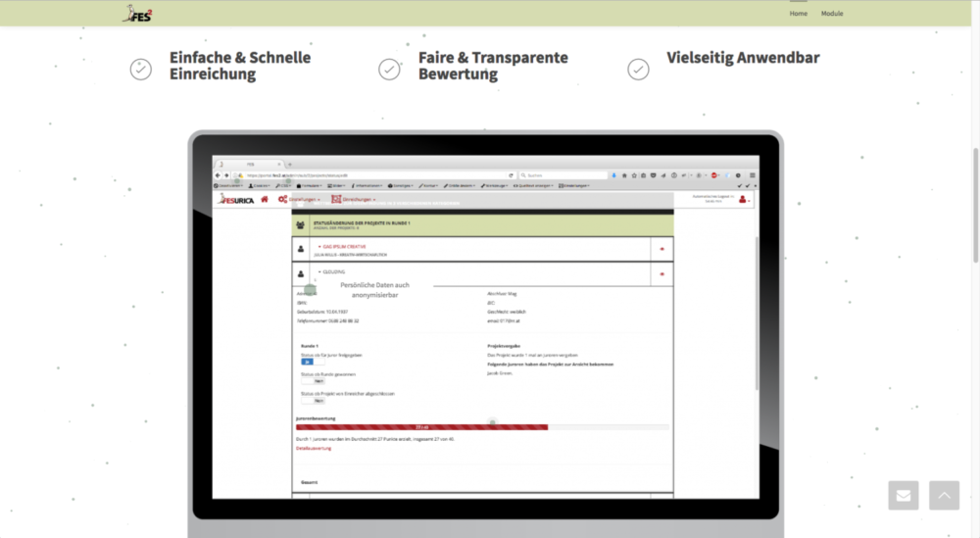Click the red home icon in Fesurica toolbar
Viewport: 980px width, 538px height.
click(265, 200)
